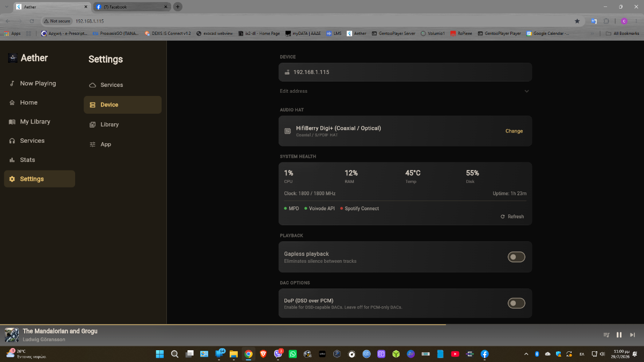Viewport: 644px width, 362px height.
Task: Click the Not secure site indicator
Action: (57, 21)
